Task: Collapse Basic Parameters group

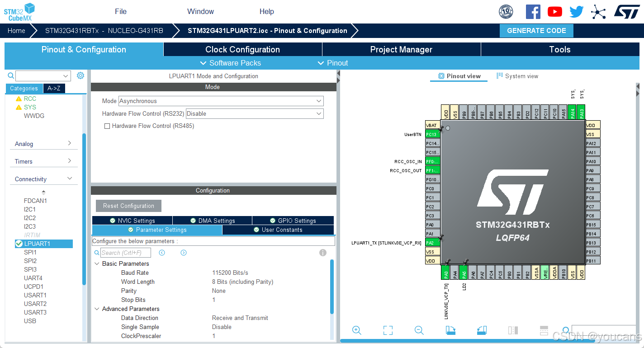Action: pyautogui.click(x=97, y=263)
